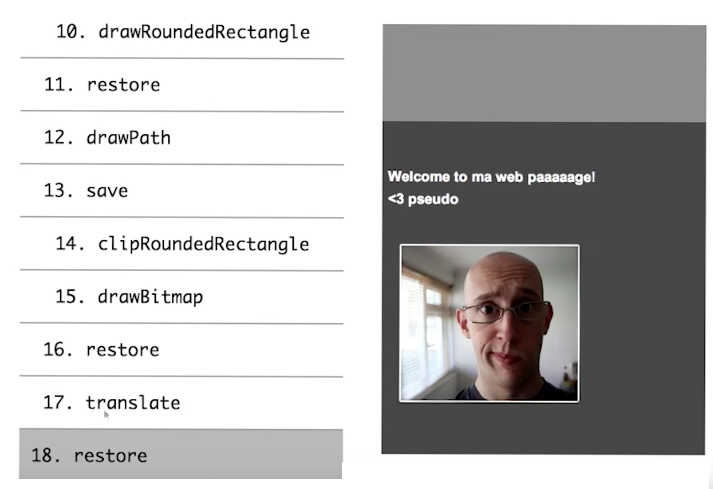Click the light gray header banner in preview
Viewport: 713px width, 489px height.
pyautogui.click(x=544, y=73)
